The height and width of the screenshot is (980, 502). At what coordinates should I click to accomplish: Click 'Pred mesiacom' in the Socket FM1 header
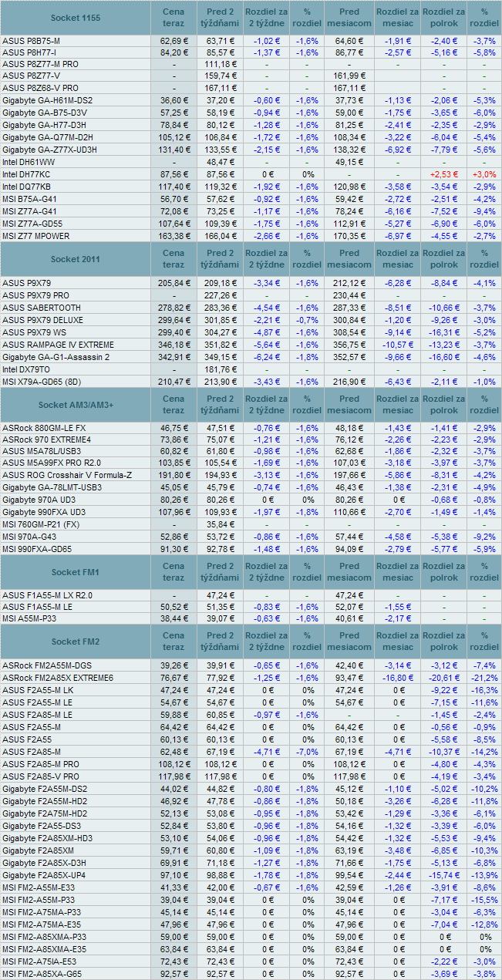pyautogui.click(x=349, y=572)
